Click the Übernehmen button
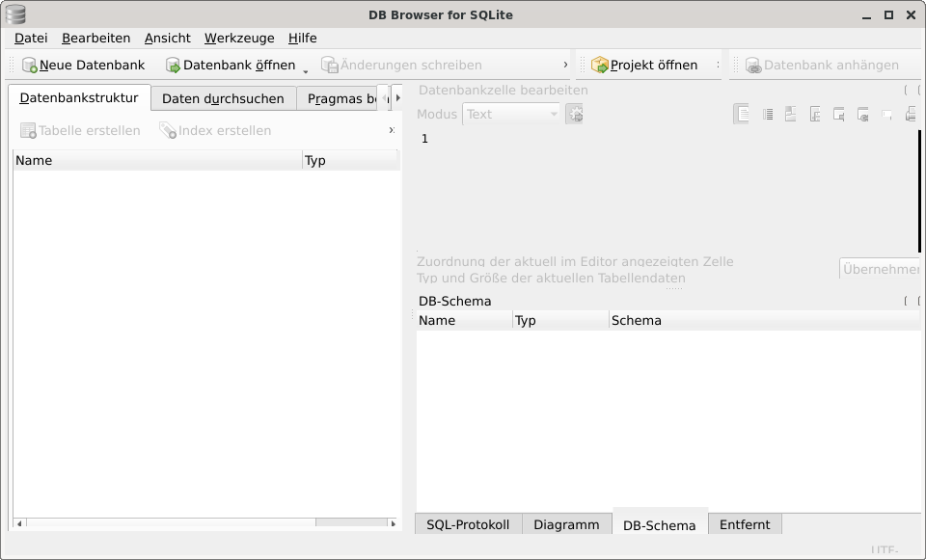Image resolution: width=926 pixels, height=560 pixels. [880, 269]
